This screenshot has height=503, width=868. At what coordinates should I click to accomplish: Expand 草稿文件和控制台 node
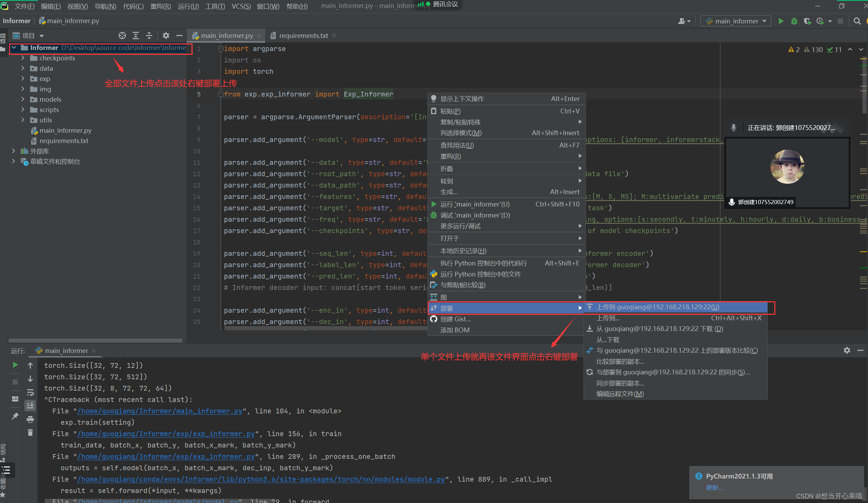pyautogui.click(x=13, y=161)
